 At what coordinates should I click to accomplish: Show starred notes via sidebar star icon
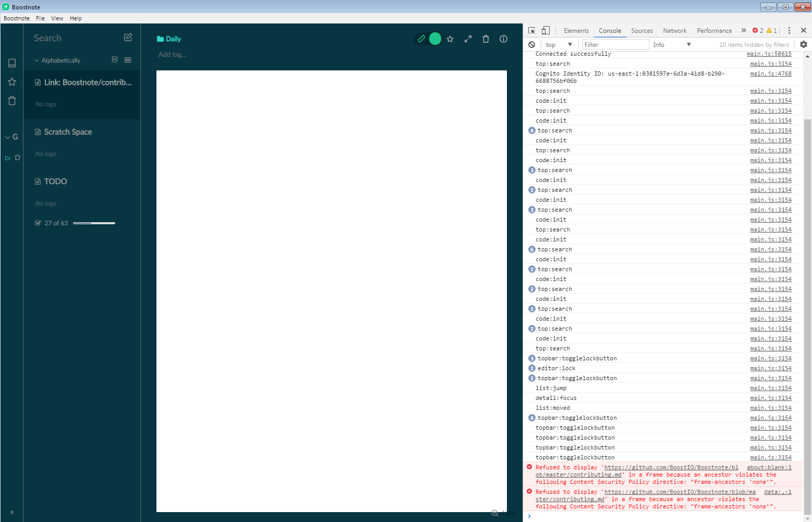tap(12, 82)
